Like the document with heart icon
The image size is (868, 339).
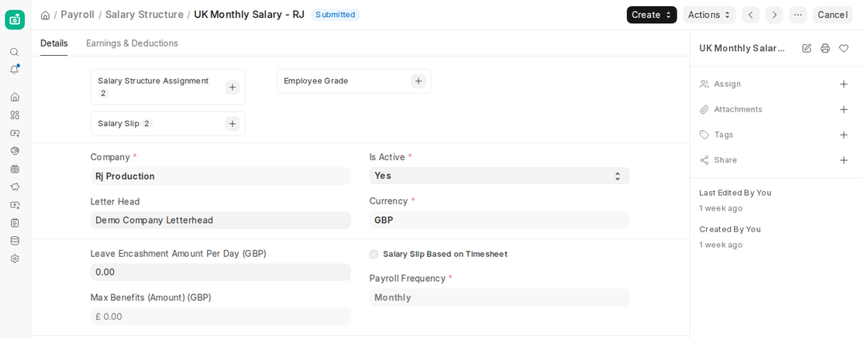point(844,48)
